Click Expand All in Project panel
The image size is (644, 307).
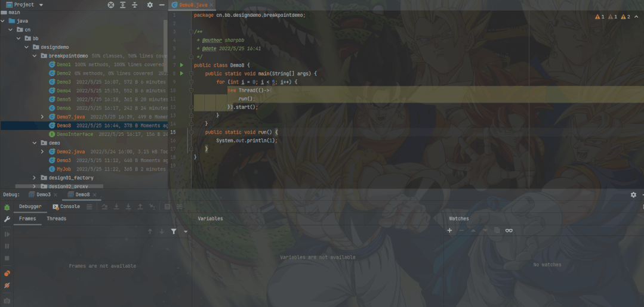point(123,5)
